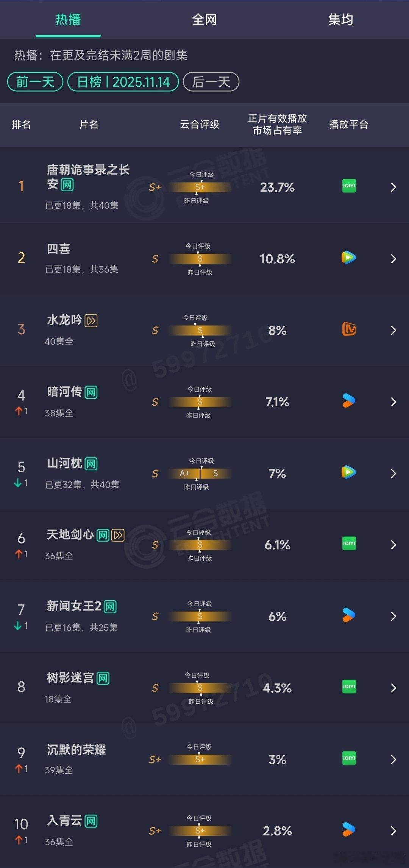Tap play badge beside 水龙吟 title
The image size is (409, 868).
click(x=91, y=321)
